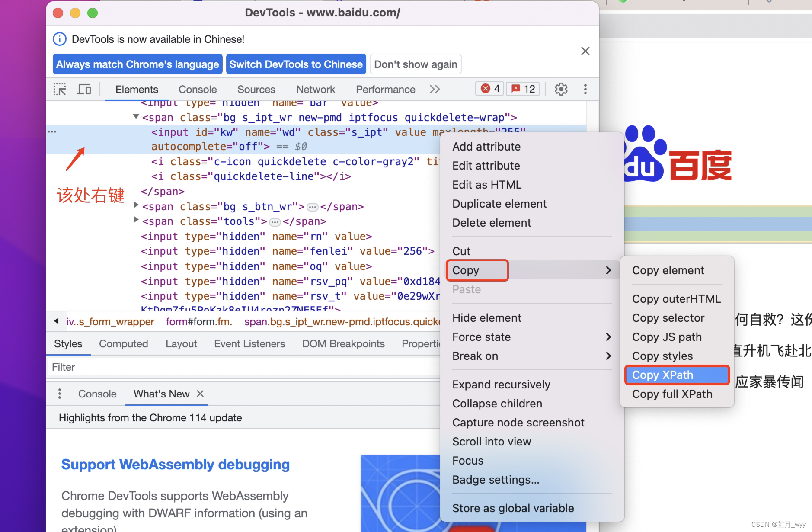Dismiss the language notification with the X

click(x=585, y=51)
